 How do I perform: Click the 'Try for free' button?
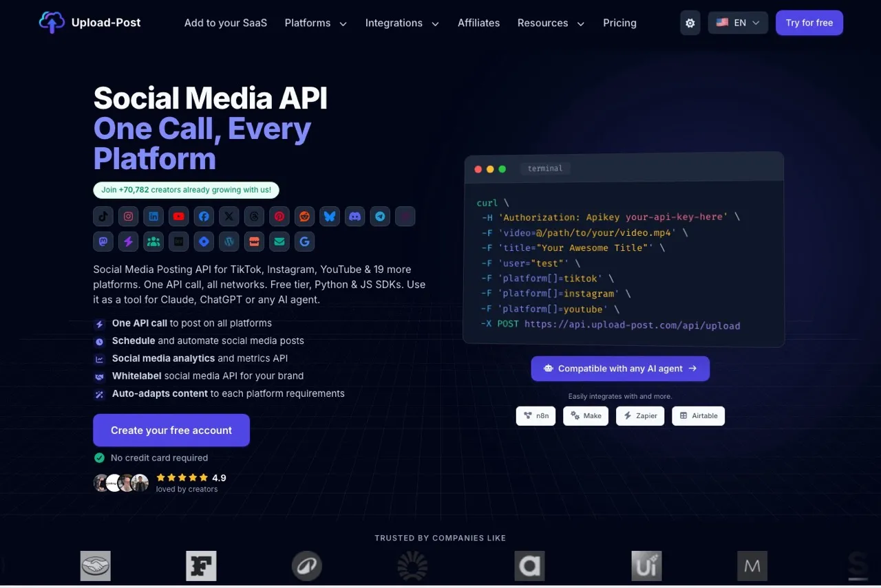(x=809, y=23)
